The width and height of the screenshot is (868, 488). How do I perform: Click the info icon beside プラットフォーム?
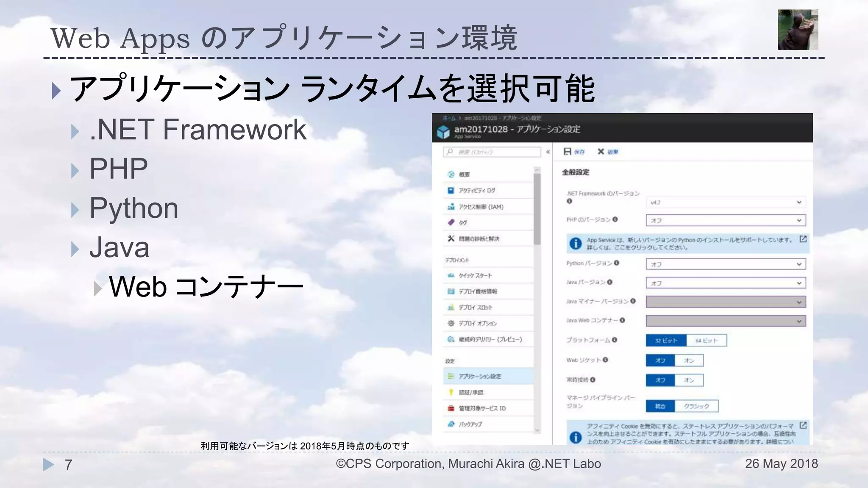614,340
